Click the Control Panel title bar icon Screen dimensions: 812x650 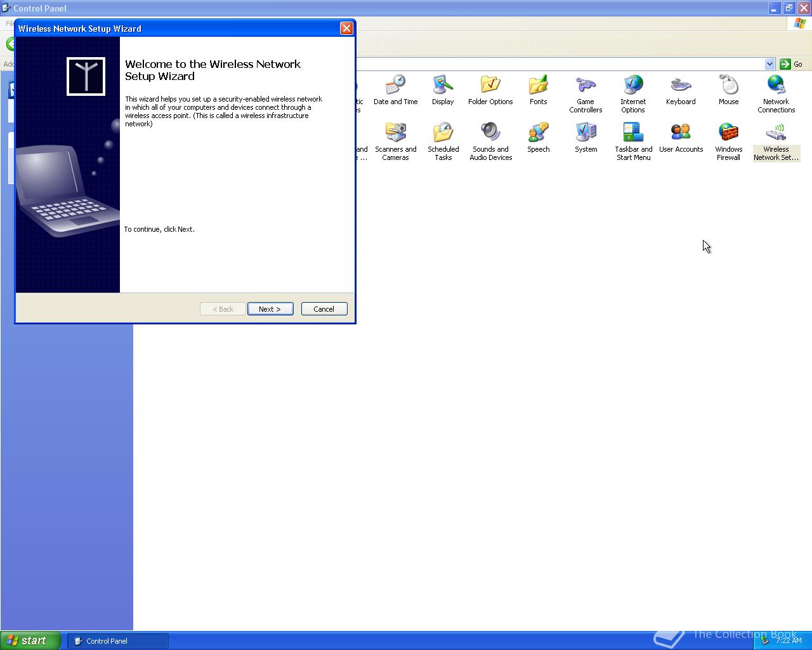[x=6, y=8]
